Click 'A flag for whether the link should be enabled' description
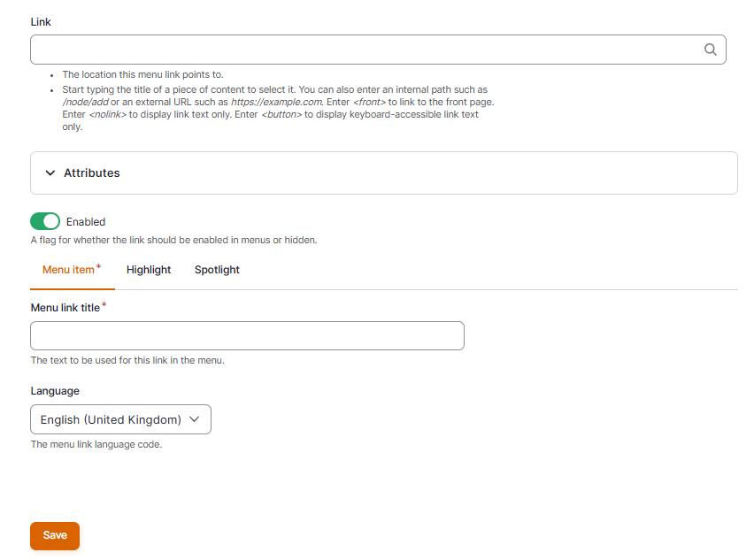 [173, 240]
